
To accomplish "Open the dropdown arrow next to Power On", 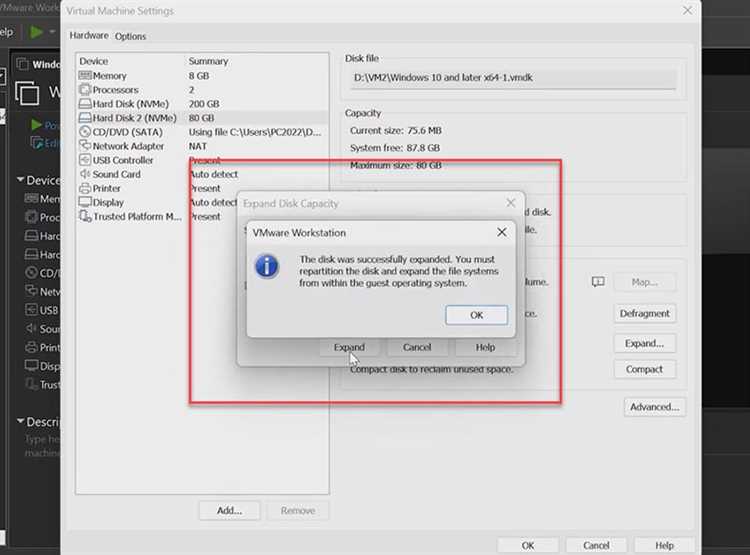I will (52, 32).
